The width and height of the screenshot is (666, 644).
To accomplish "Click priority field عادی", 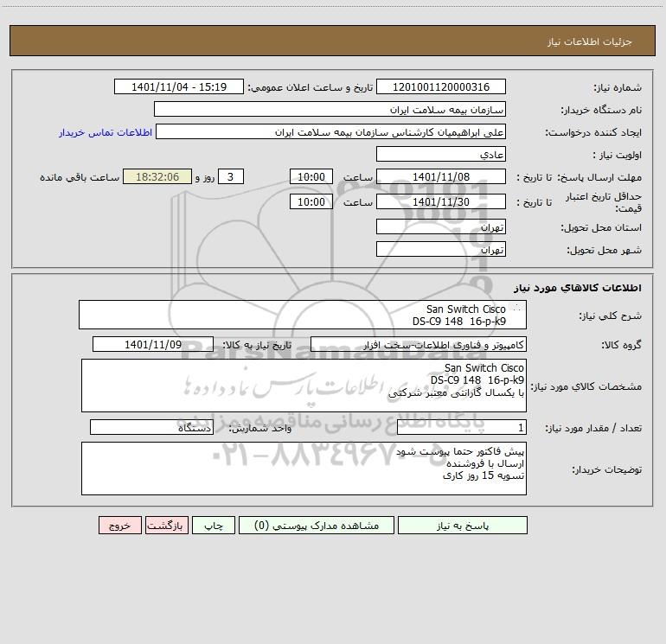I will 441,154.
